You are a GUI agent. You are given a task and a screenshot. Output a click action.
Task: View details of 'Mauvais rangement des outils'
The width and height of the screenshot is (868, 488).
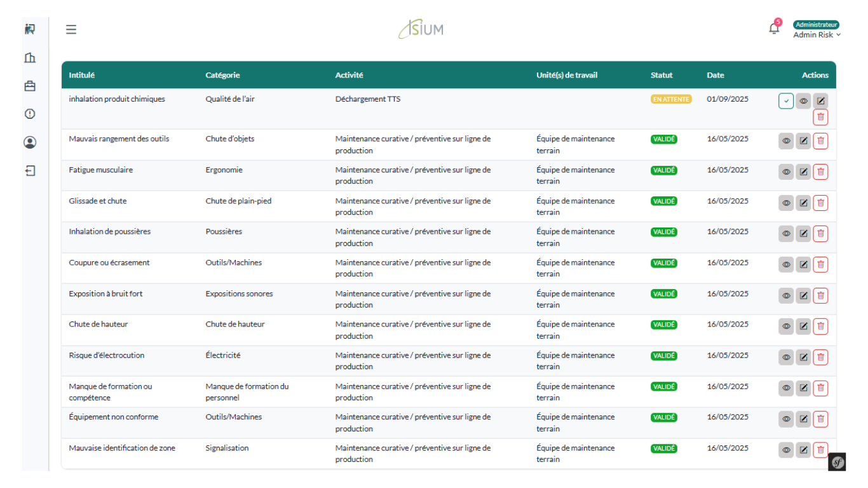click(x=786, y=141)
